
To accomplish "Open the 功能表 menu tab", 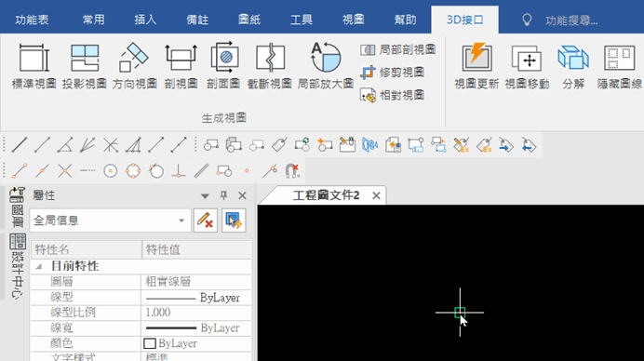I will tap(32, 20).
